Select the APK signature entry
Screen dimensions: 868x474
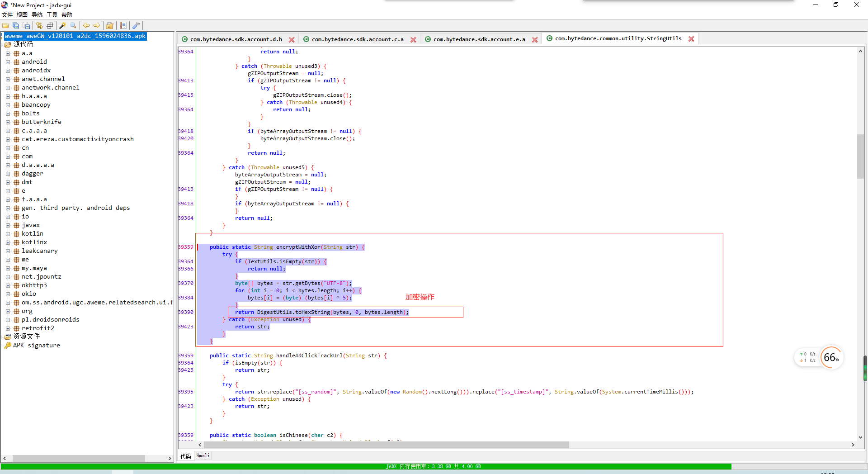tap(36, 346)
